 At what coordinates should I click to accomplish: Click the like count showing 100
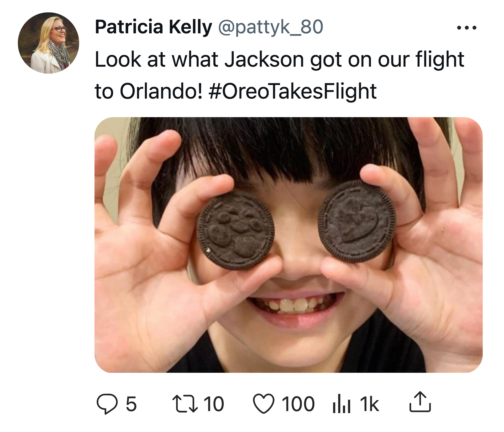(298, 404)
